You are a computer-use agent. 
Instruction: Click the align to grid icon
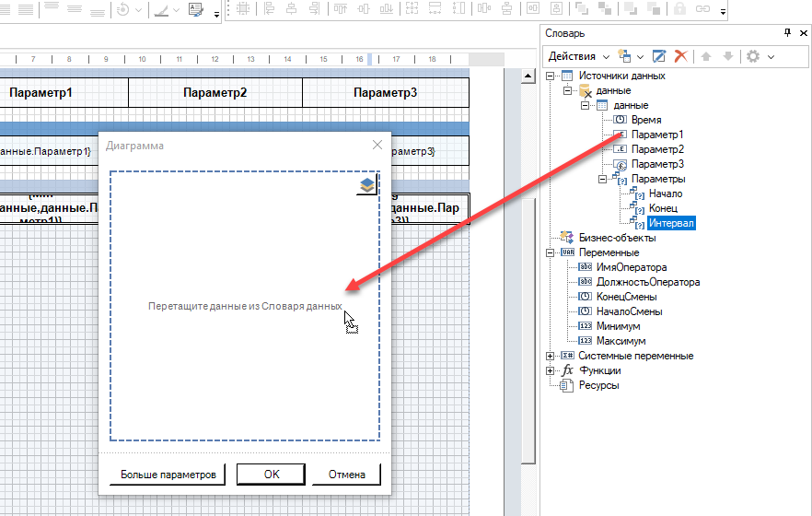[243, 8]
